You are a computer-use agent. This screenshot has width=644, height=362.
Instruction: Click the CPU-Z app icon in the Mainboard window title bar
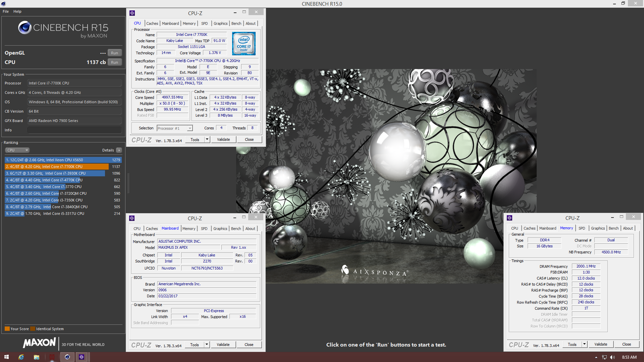tap(132, 218)
